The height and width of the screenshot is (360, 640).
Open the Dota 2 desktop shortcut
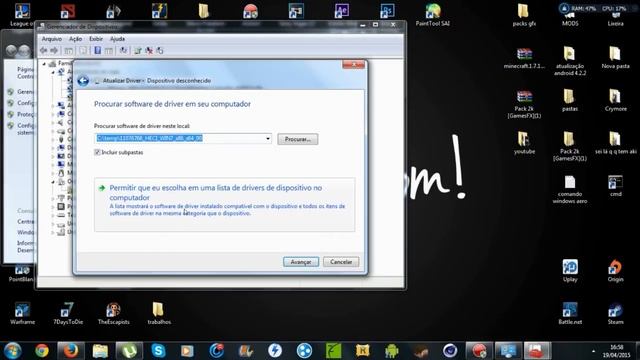[68, 12]
